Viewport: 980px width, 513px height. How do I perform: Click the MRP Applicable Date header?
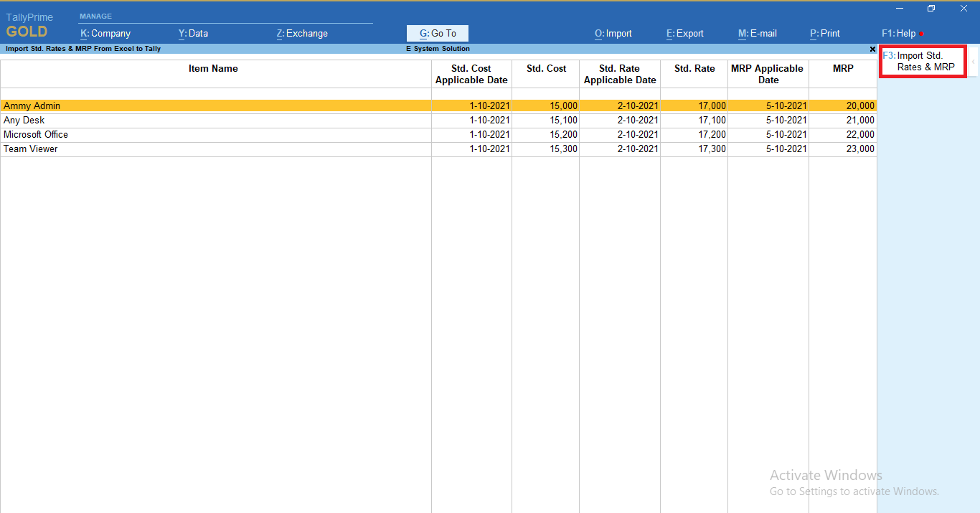[767, 74]
